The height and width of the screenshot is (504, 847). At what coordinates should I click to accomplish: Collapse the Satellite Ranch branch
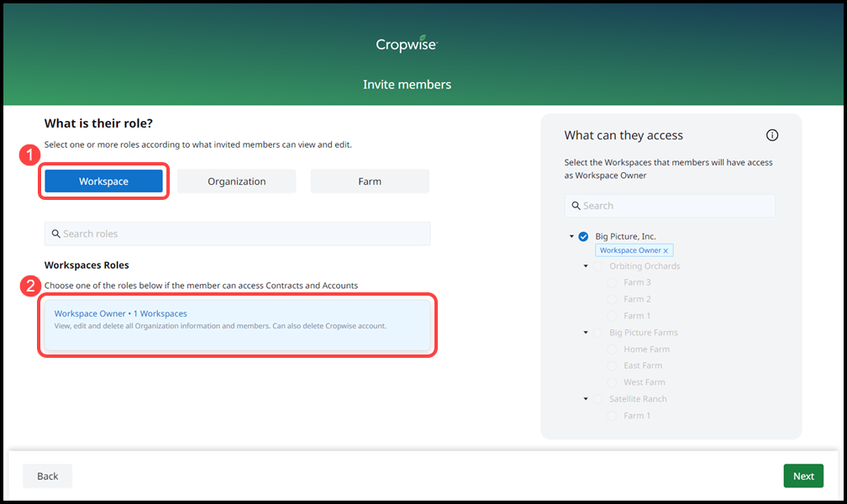pos(586,399)
